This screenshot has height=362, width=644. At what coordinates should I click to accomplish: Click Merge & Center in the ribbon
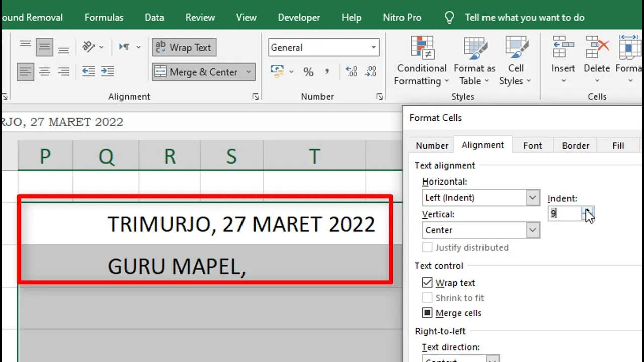[197, 72]
